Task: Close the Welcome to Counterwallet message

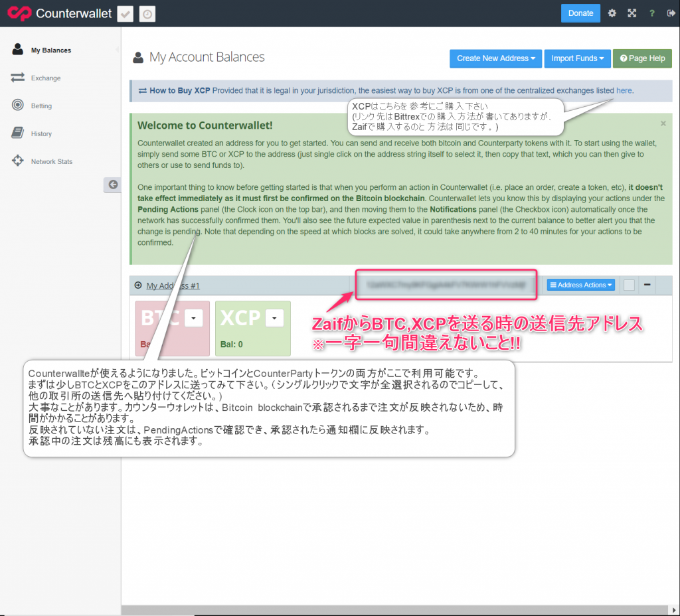Action: tap(663, 123)
